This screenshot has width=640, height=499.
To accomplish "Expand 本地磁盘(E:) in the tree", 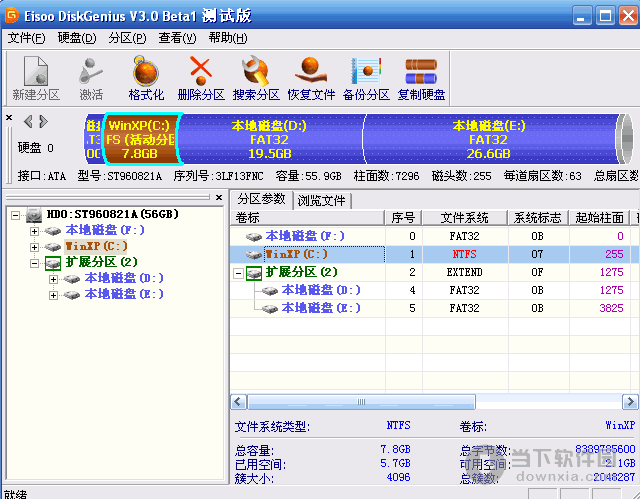I will click(53, 295).
